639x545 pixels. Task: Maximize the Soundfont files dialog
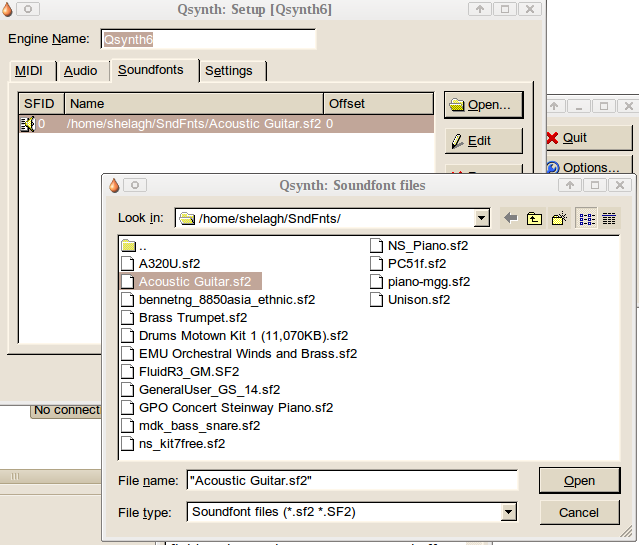click(595, 185)
